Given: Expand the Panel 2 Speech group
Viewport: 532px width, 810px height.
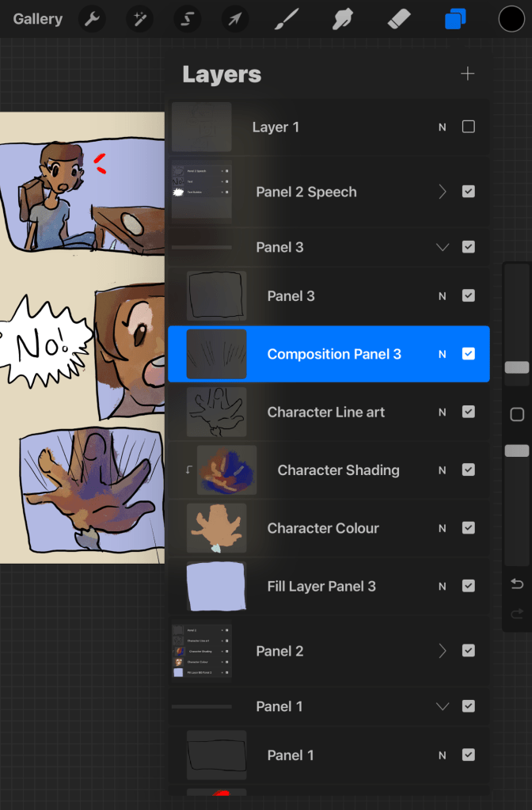Looking at the screenshot, I should 443,192.
